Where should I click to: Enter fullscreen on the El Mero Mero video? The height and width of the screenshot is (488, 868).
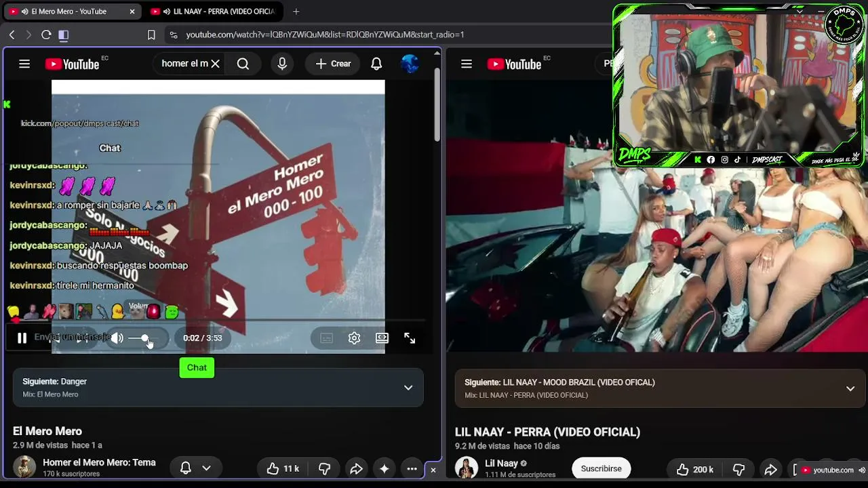pos(410,338)
